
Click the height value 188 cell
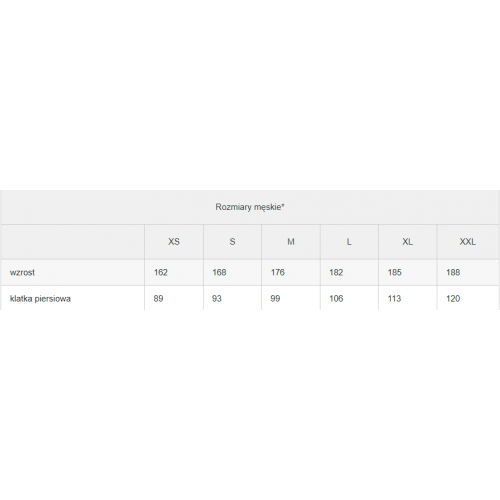click(x=468, y=273)
